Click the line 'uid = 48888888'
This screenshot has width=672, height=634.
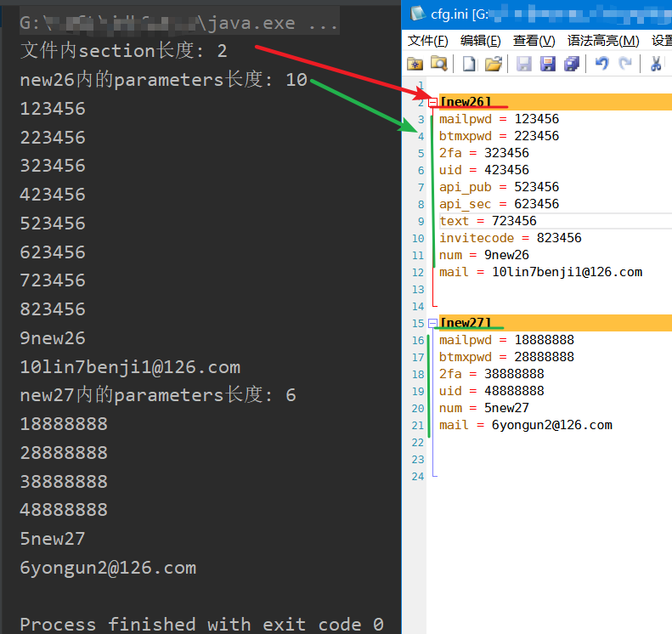tap(492, 391)
